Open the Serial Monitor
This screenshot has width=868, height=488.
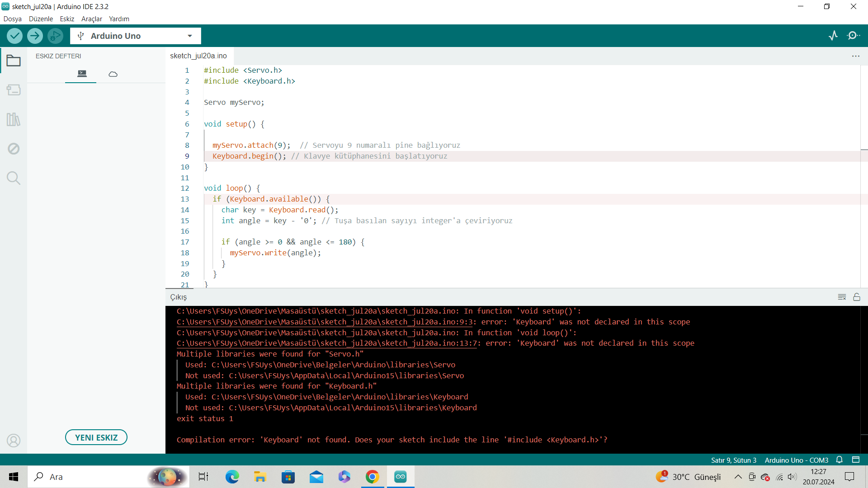point(853,36)
